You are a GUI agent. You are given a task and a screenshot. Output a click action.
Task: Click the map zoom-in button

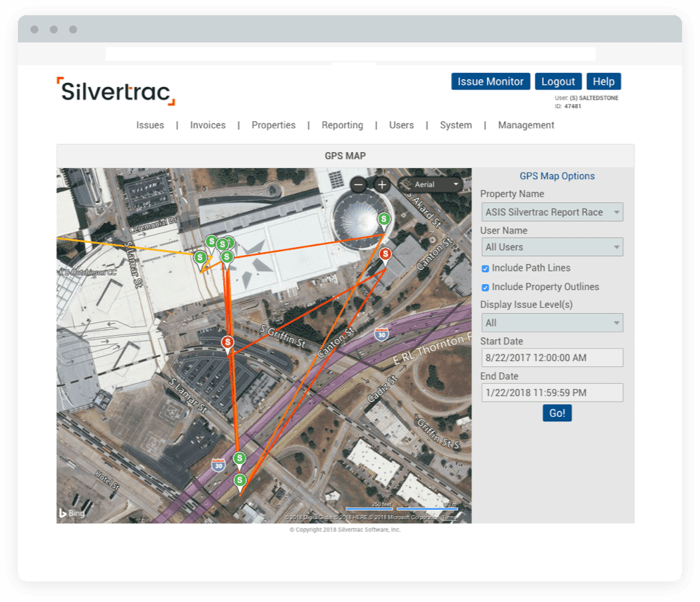pos(382,185)
